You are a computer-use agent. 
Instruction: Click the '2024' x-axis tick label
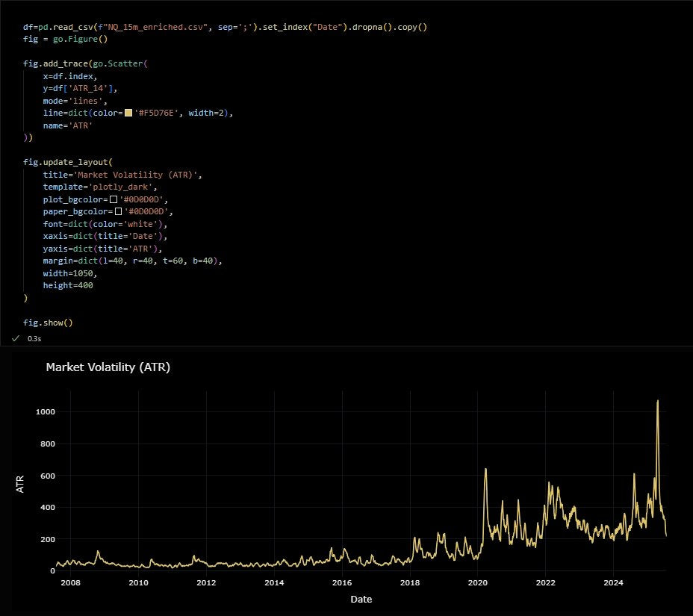[x=613, y=583]
